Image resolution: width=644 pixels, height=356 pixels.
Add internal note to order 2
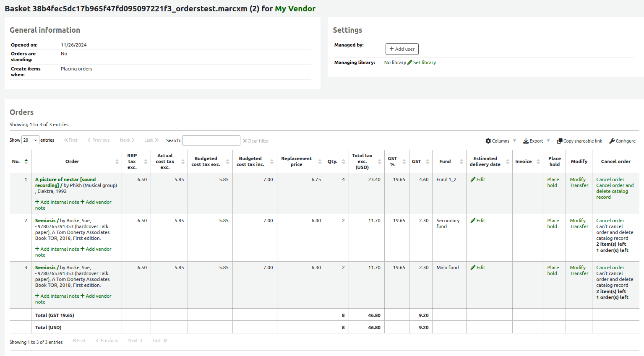tap(57, 249)
